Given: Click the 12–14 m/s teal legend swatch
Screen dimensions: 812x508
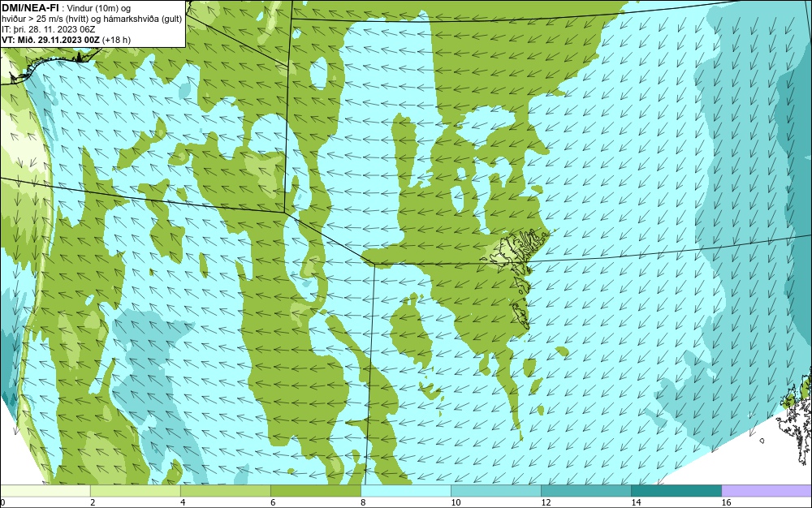Looking at the screenshot, I should [585, 491].
